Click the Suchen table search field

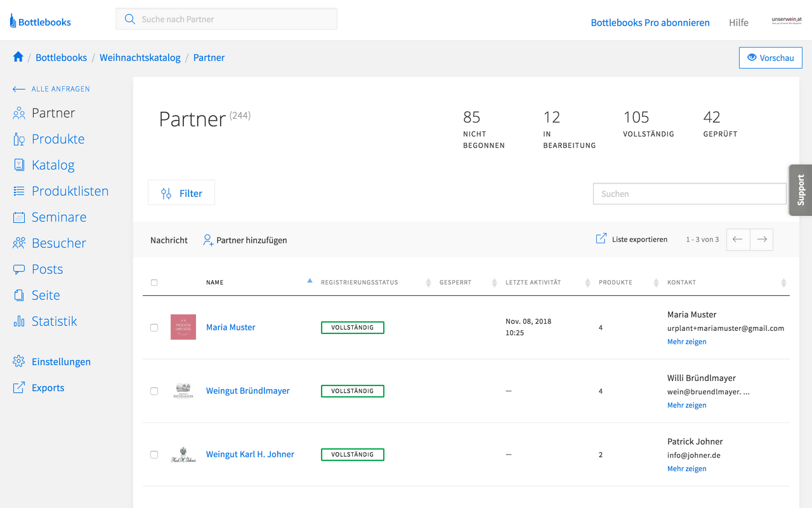coord(690,194)
